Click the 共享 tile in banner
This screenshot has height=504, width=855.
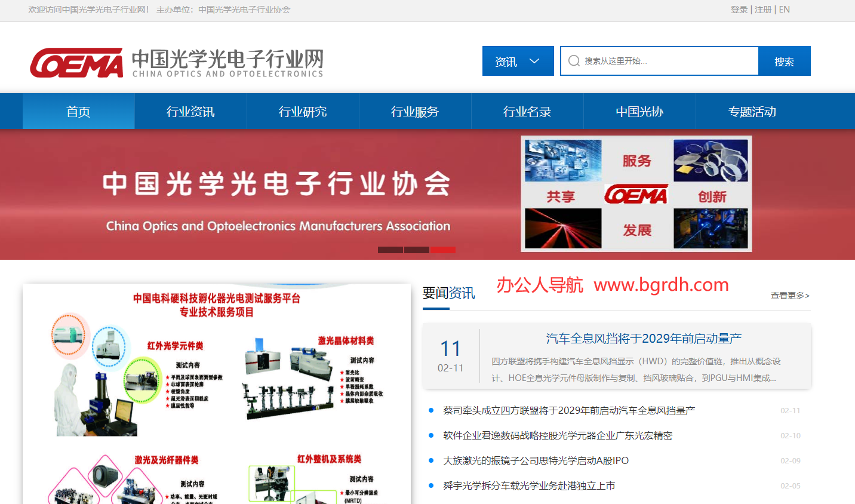tap(561, 196)
